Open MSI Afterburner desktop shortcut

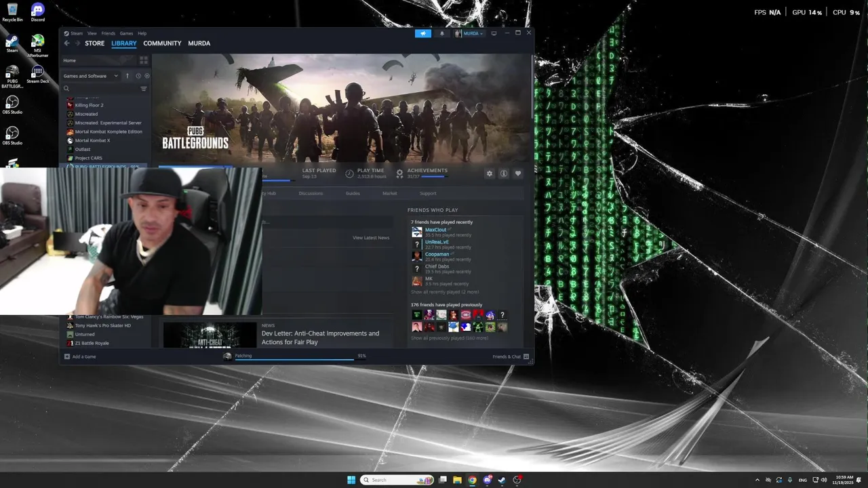coord(38,46)
